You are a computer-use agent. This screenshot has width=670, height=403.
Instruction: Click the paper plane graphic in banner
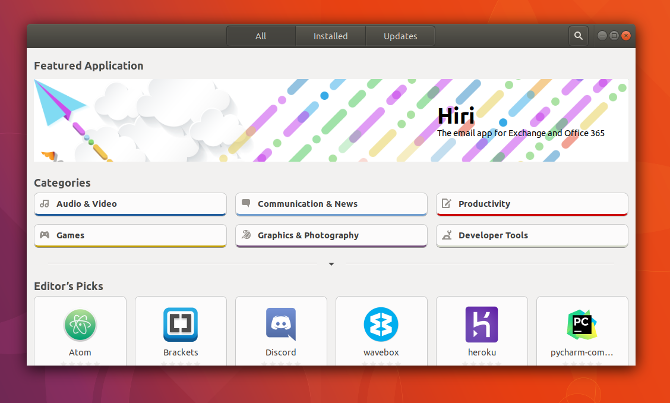(59, 103)
